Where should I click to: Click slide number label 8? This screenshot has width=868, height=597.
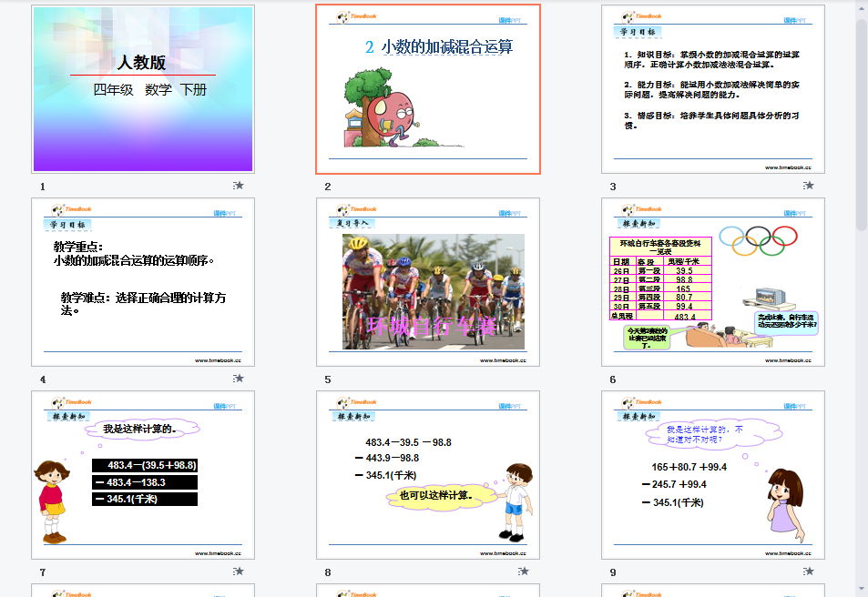tap(328, 572)
